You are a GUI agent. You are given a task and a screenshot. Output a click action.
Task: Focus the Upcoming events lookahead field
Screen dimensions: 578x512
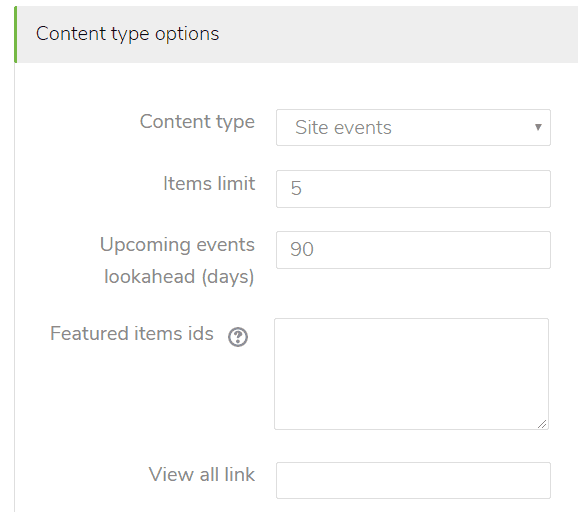(413, 250)
